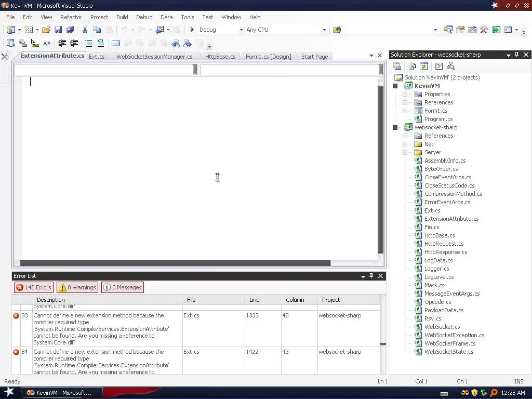Screen dimensions: 532x399
Task: Click the Decrease Line Indent icon
Action: (62, 43)
